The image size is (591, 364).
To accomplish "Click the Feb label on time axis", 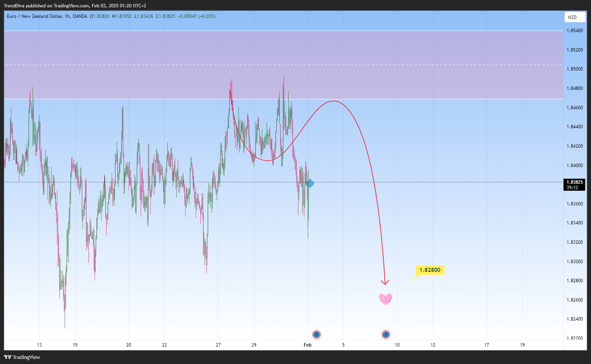I will (x=308, y=345).
